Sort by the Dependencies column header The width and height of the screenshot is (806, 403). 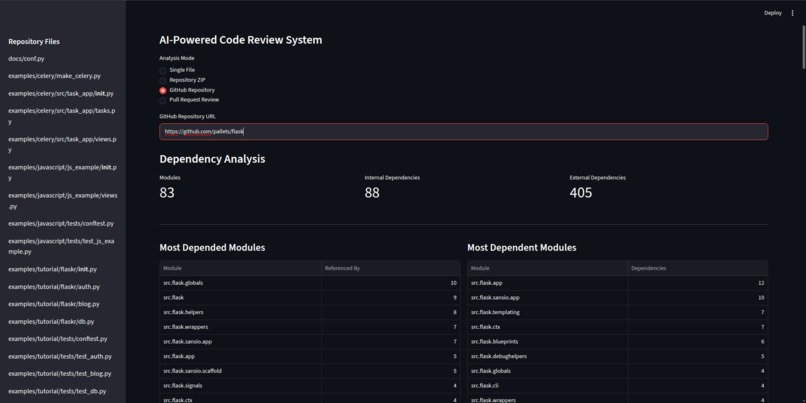[698, 268]
